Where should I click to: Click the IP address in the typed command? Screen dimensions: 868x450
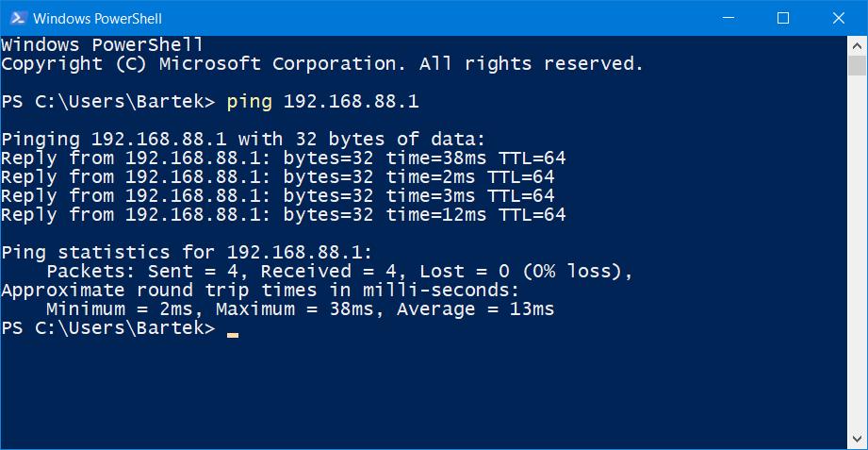pyautogui.click(x=351, y=102)
